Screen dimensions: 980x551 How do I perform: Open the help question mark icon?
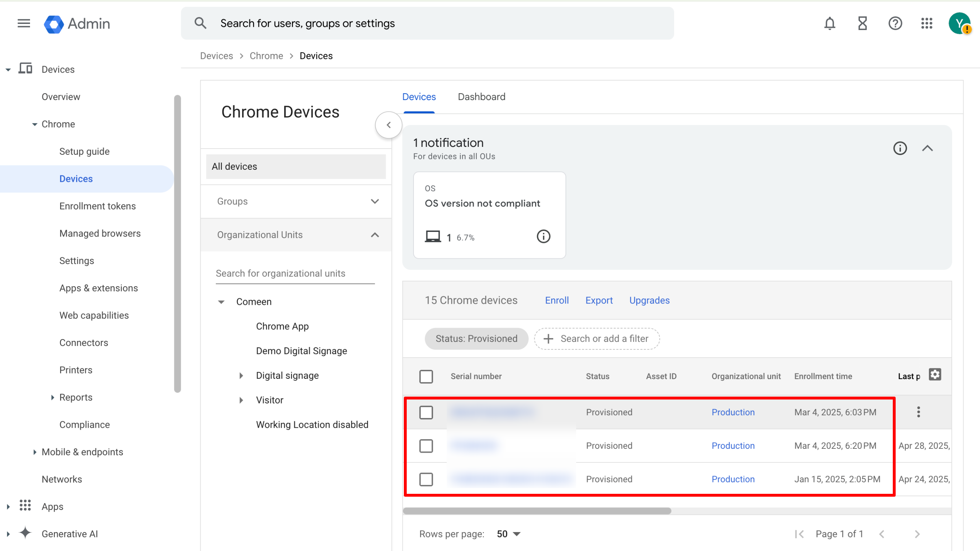(x=895, y=24)
